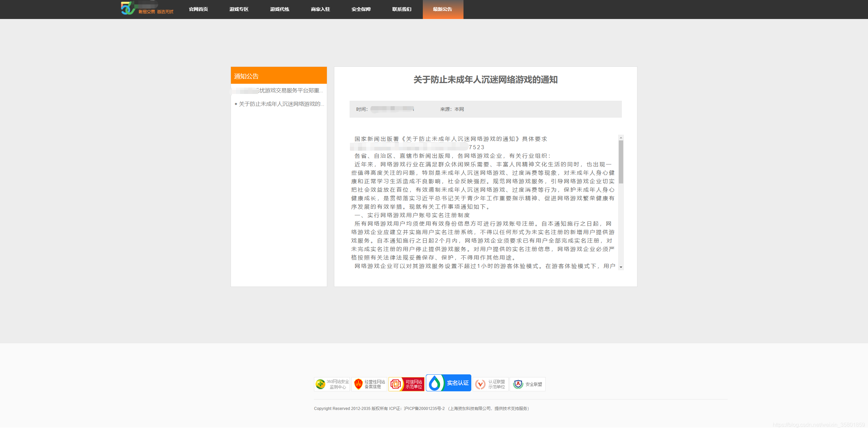Image resolution: width=868 pixels, height=431 pixels.
Task: Click the blue 实名认证 badge
Action: (x=448, y=383)
